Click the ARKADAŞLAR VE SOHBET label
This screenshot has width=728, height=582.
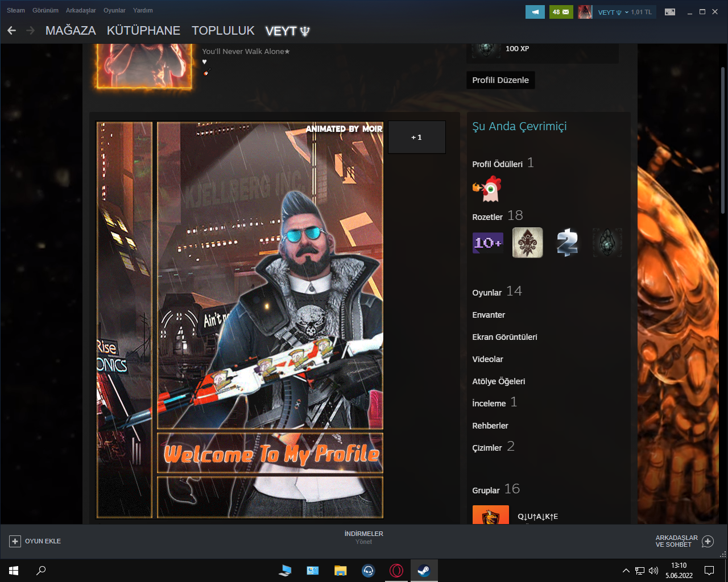tap(677, 541)
